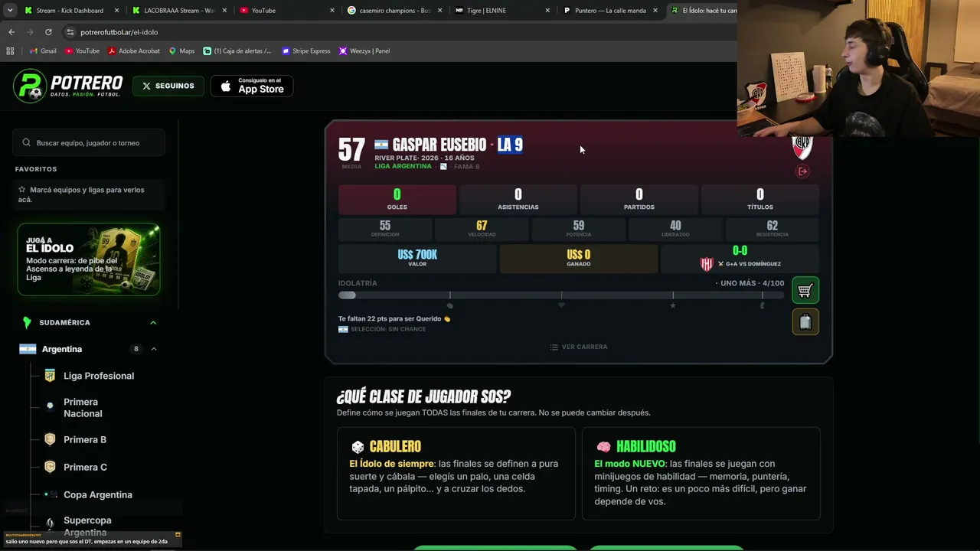The height and width of the screenshot is (551, 980).
Task: Click the search magnifier icon in sidebar
Action: 27,142
